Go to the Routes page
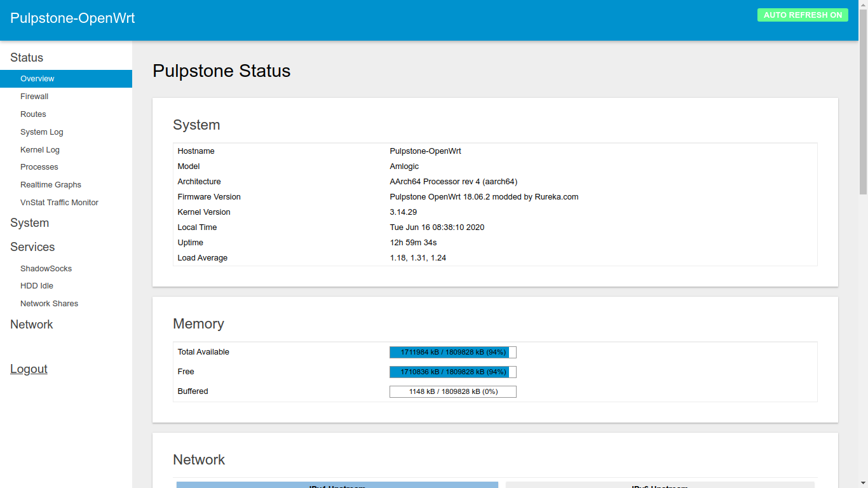Viewport: 868px width, 488px height. coord(33,114)
